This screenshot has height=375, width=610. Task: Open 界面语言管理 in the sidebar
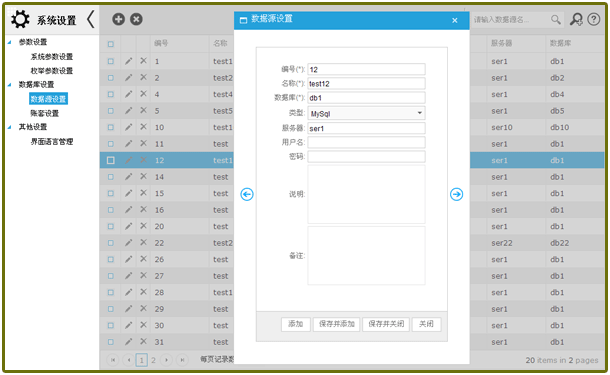[x=52, y=142]
